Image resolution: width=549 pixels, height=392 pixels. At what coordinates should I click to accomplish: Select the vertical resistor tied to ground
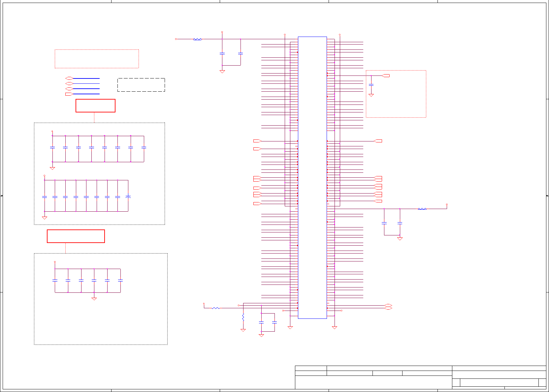pos(243,317)
